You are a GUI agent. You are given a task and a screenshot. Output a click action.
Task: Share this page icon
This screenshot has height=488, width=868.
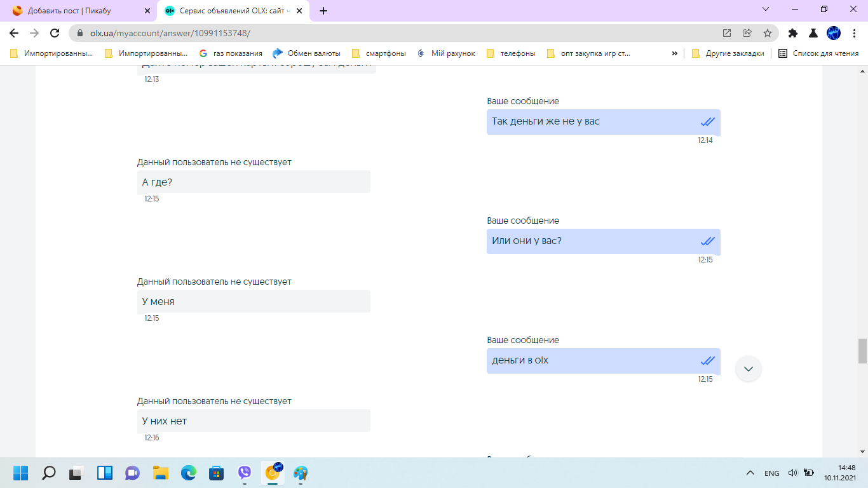pyautogui.click(x=747, y=33)
